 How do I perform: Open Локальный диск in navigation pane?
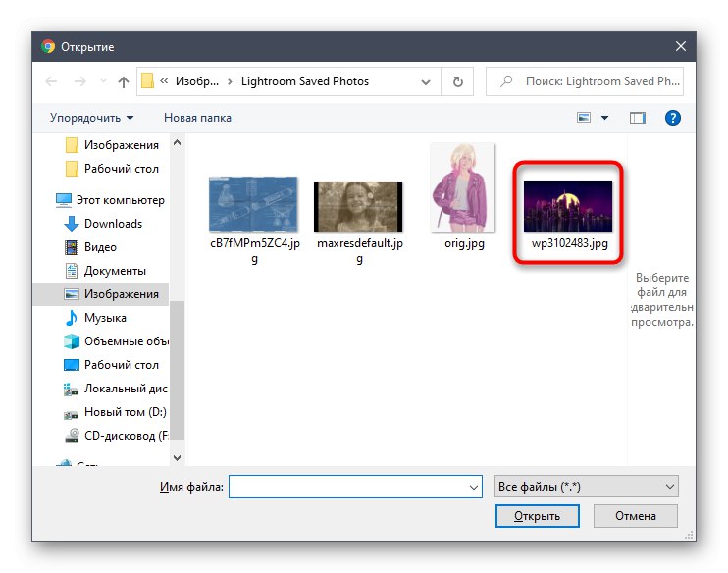pos(116,389)
